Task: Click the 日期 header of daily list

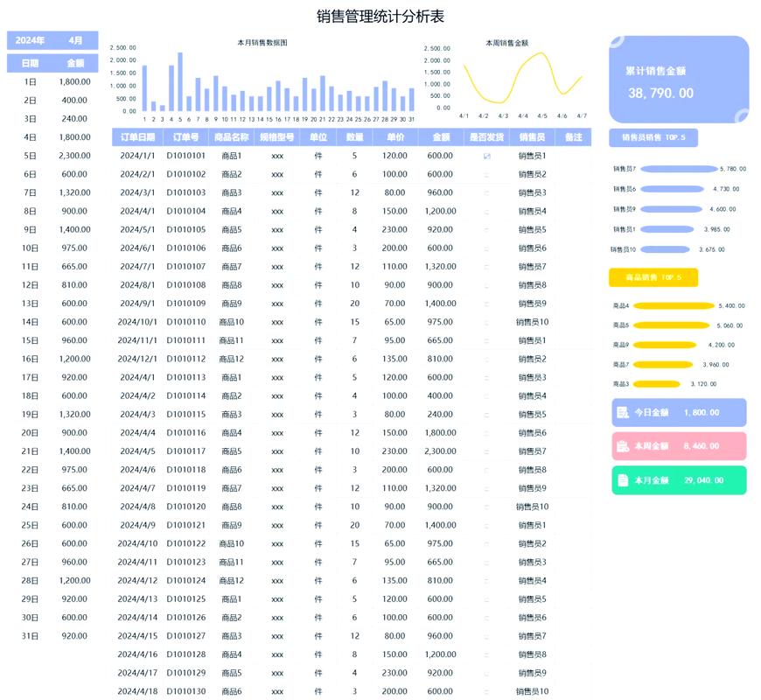Action: (x=30, y=63)
